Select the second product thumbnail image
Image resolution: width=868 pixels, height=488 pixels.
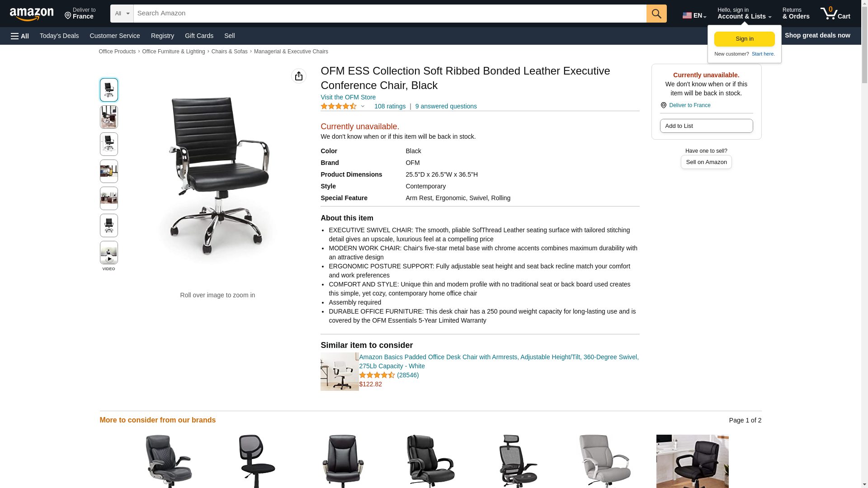click(x=109, y=117)
